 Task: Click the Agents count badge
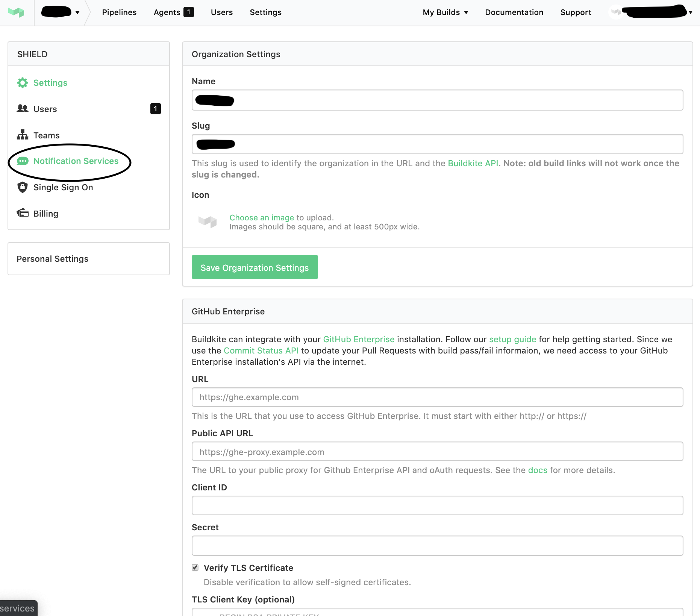point(189,12)
